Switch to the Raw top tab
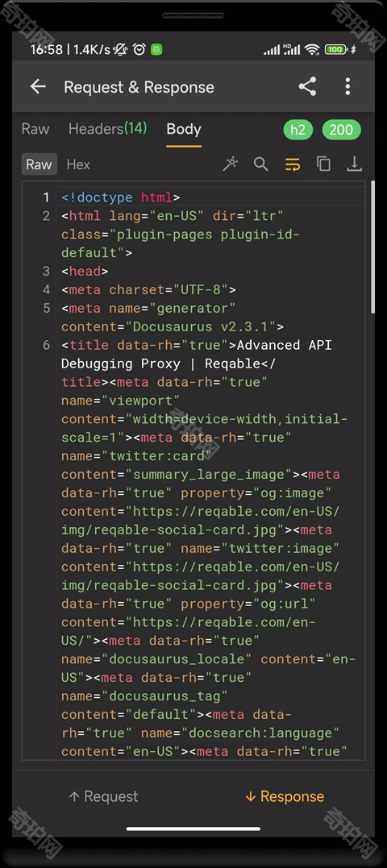This screenshot has height=868, width=387. pyautogui.click(x=35, y=129)
